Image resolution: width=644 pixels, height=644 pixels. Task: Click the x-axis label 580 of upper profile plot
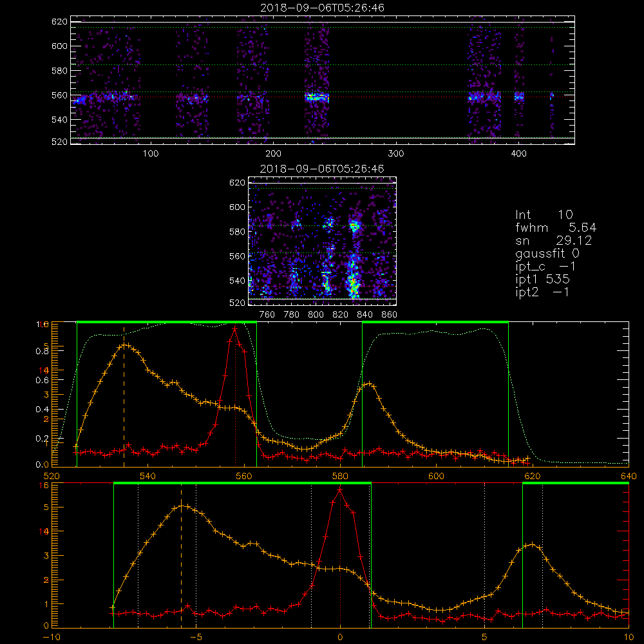[x=341, y=476]
